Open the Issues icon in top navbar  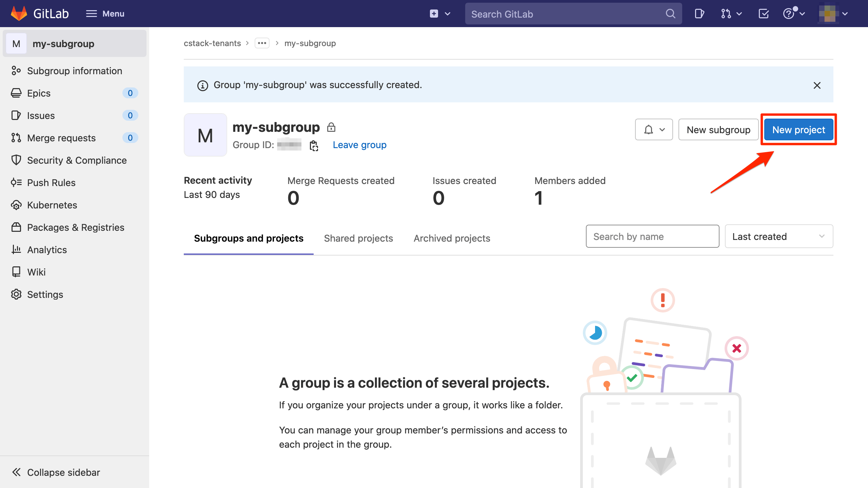point(699,14)
